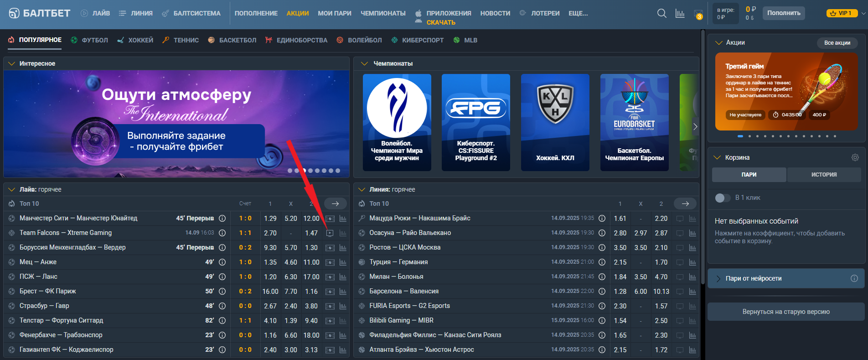Open the Мои пари link
This screenshot has height=360, width=868.
[x=335, y=13]
